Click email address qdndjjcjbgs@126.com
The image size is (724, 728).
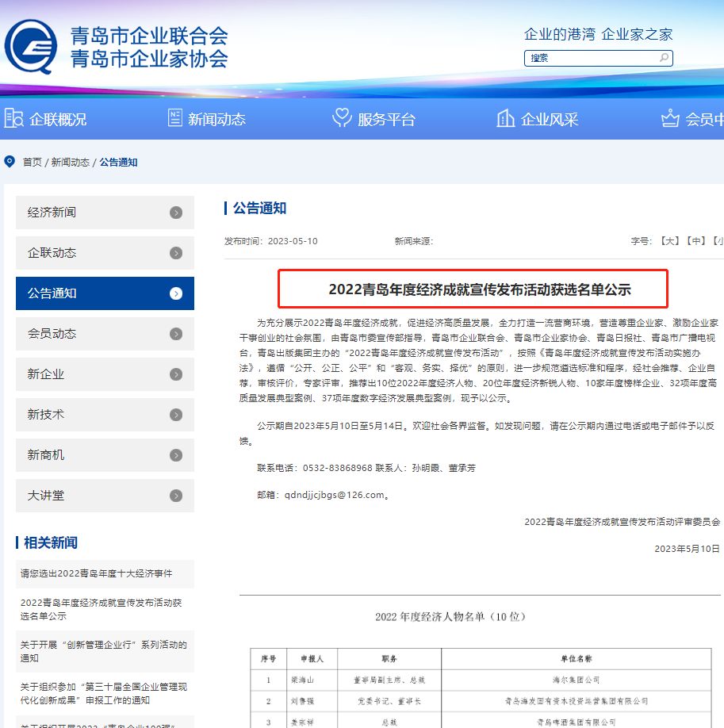tap(335, 495)
